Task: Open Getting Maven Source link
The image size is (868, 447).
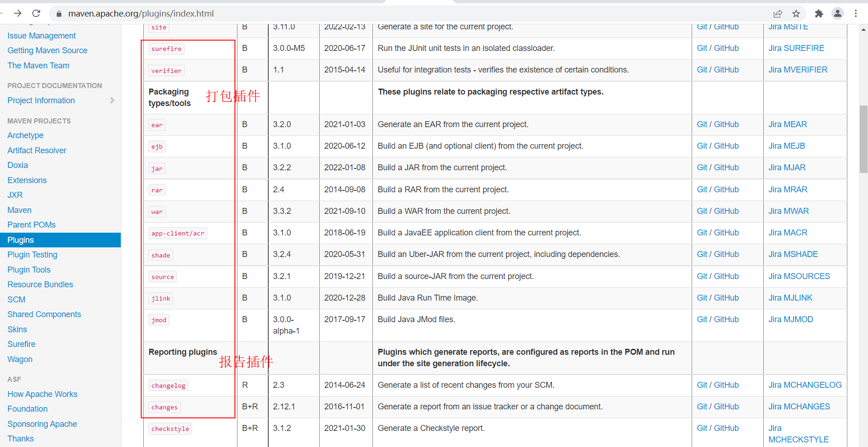Action: pos(47,50)
